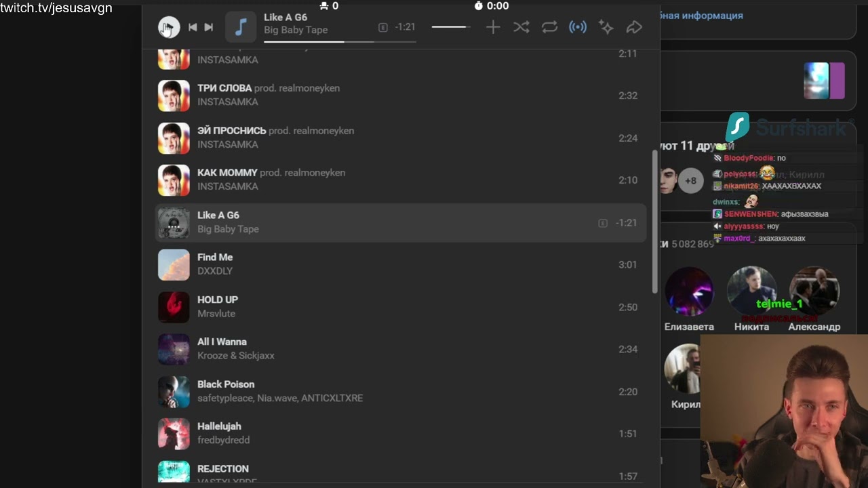
Task: Toggle shuffle mode
Action: coord(521,27)
